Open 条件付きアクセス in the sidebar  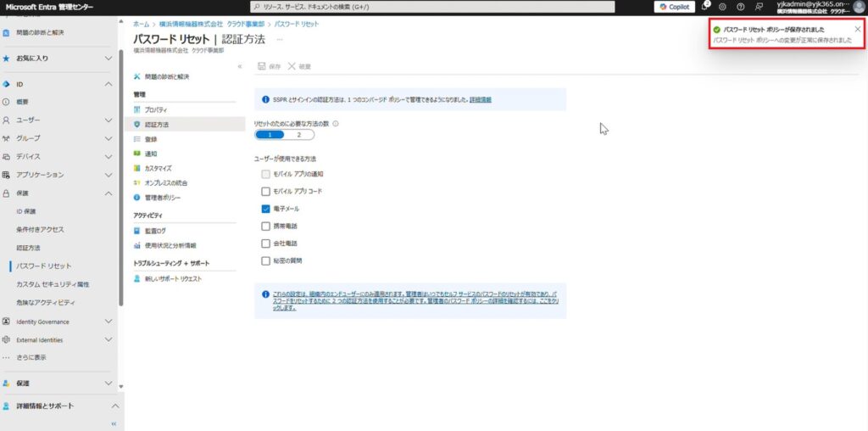point(41,229)
